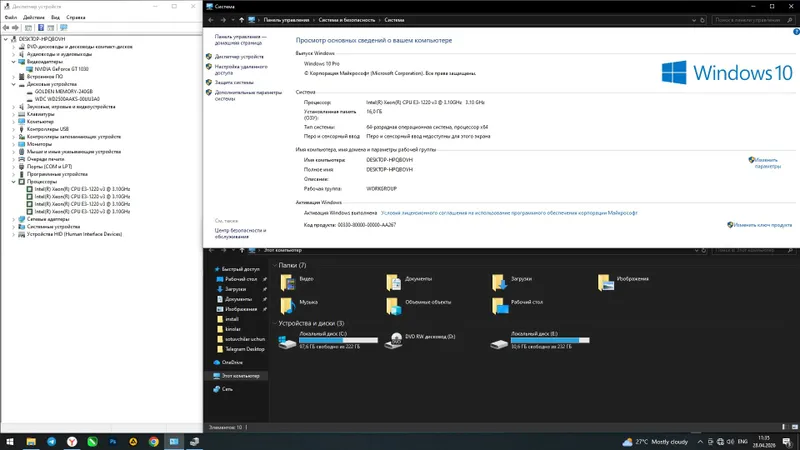The image size is (800, 450).
Task: Click the Forward arrow in Device Manager toolbar
Action: coord(15,28)
